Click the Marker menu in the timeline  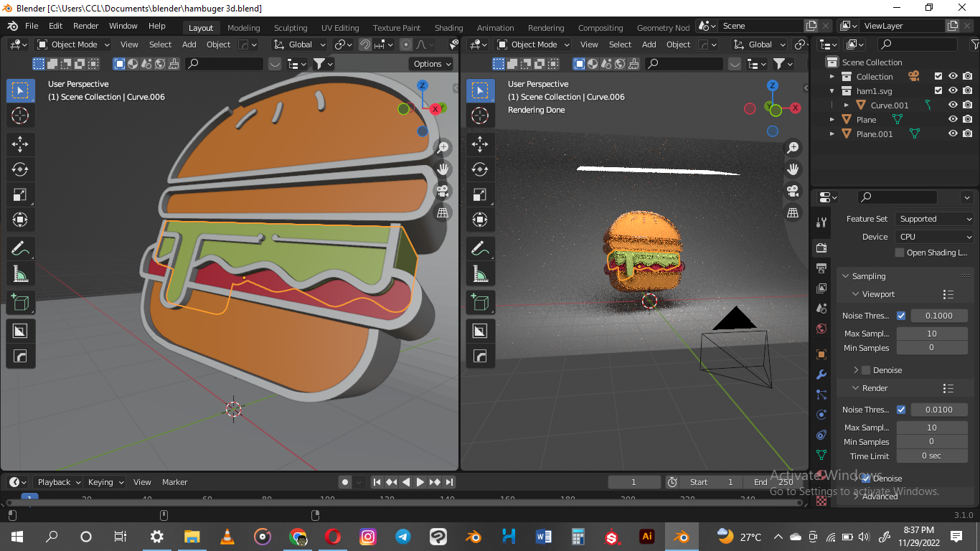click(174, 482)
